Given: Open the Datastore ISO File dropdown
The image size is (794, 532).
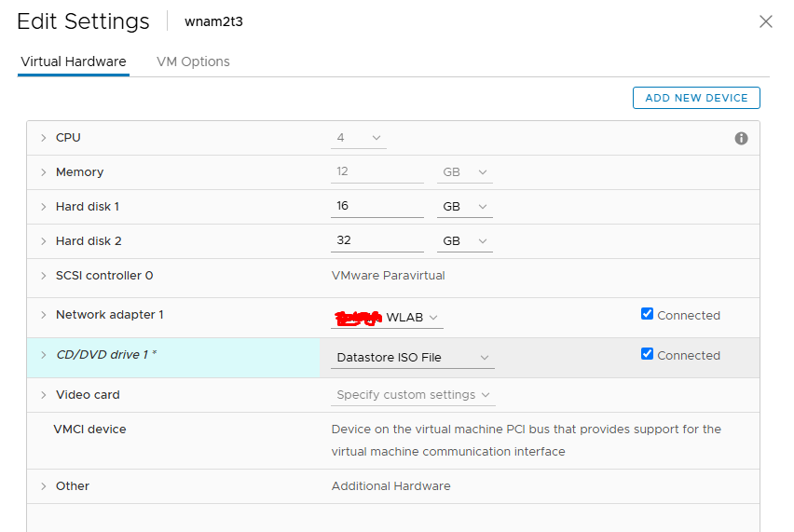Looking at the screenshot, I should (413, 358).
